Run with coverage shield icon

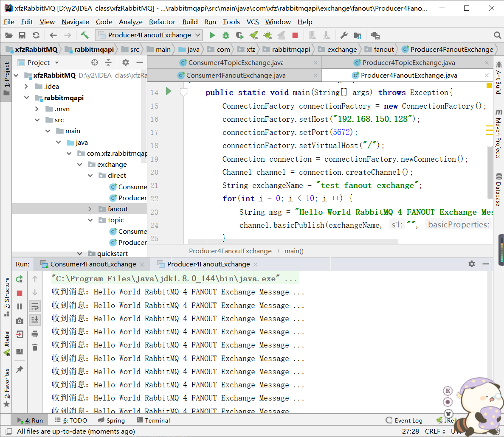pos(240,35)
